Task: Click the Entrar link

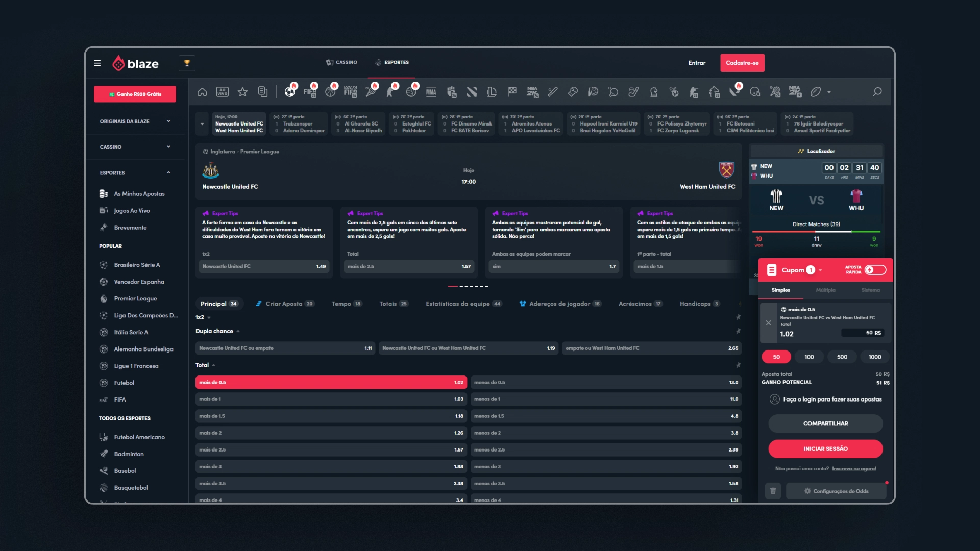Action: (697, 63)
